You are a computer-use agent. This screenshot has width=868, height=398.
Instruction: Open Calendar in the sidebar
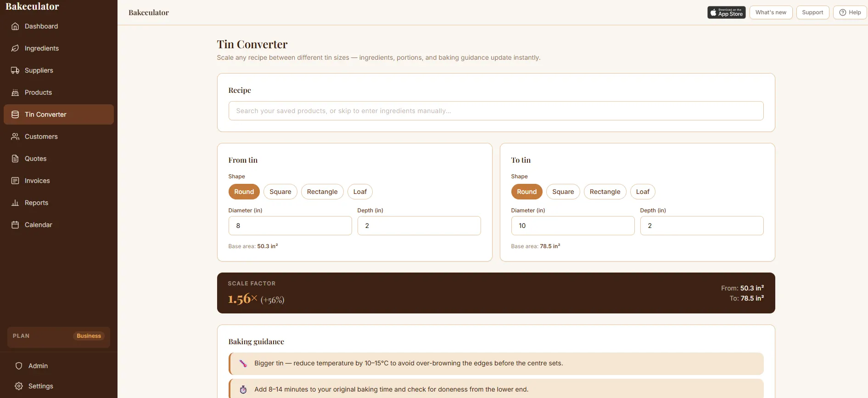tap(59, 225)
